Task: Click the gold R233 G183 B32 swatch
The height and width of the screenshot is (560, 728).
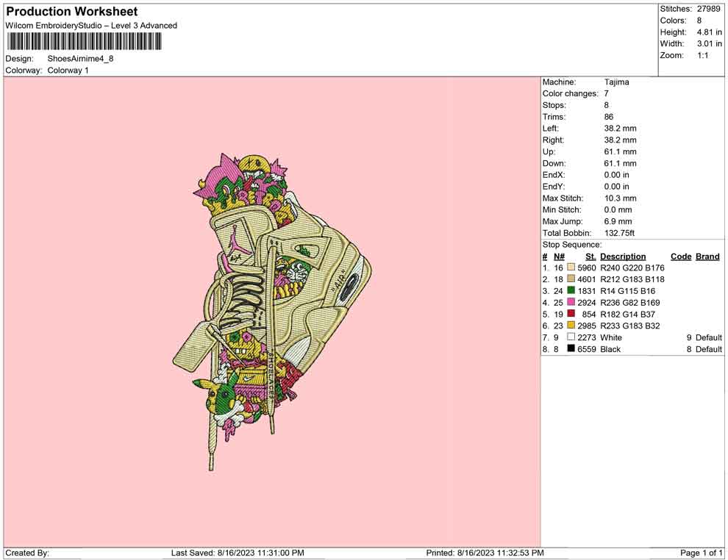Action: coord(571,326)
